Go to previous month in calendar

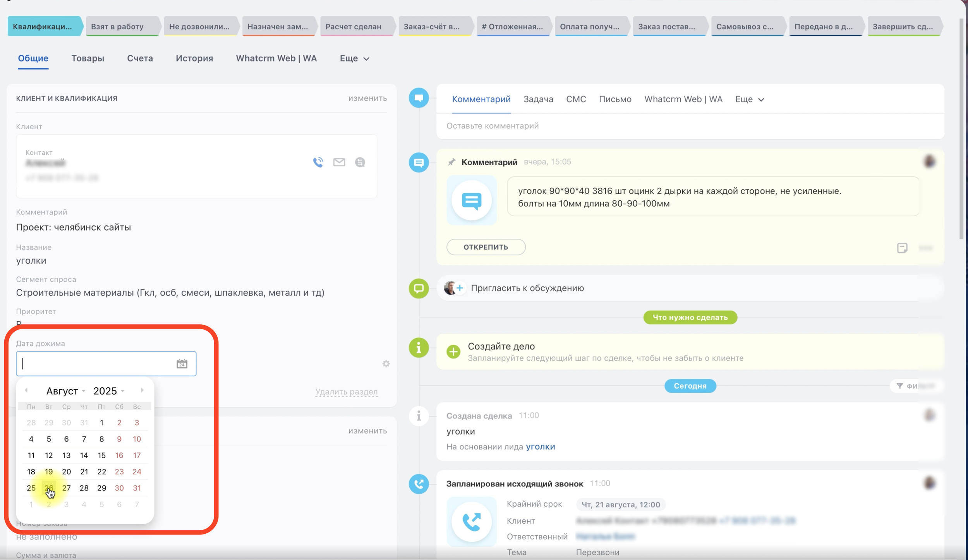point(26,390)
